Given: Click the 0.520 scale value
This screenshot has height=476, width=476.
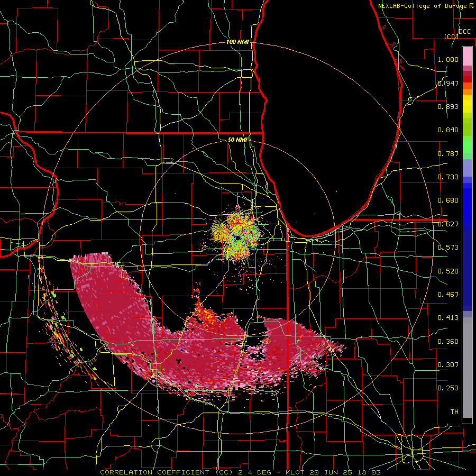Looking at the screenshot, I should [448, 271].
